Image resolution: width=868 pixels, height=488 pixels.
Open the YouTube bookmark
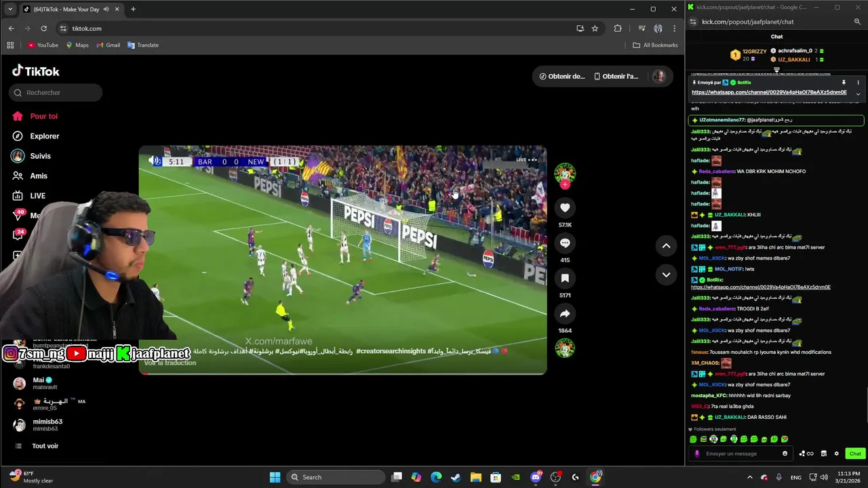point(43,45)
